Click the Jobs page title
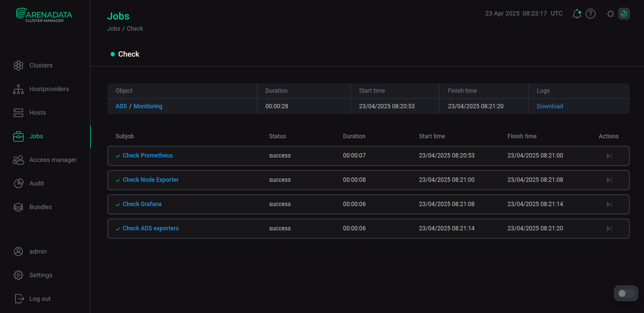Viewport: 644px width, 313px height. tap(118, 16)
